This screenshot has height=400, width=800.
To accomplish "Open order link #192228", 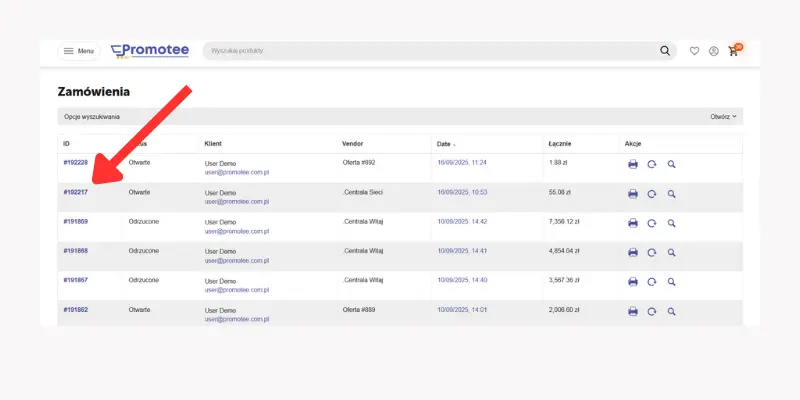I will 76,162.
